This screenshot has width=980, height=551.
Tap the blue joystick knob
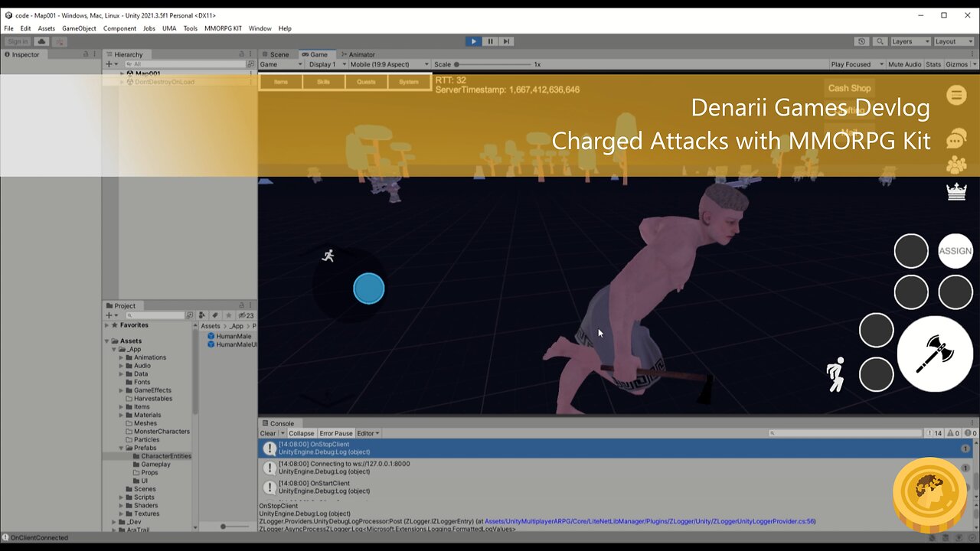coord(369,289)
